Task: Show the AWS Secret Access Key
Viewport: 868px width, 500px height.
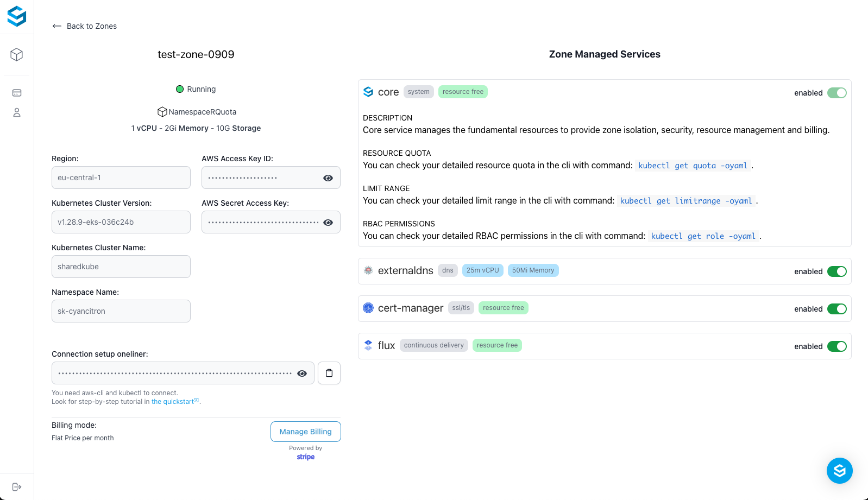Action: pyautogui.click(x=328, y=223)
